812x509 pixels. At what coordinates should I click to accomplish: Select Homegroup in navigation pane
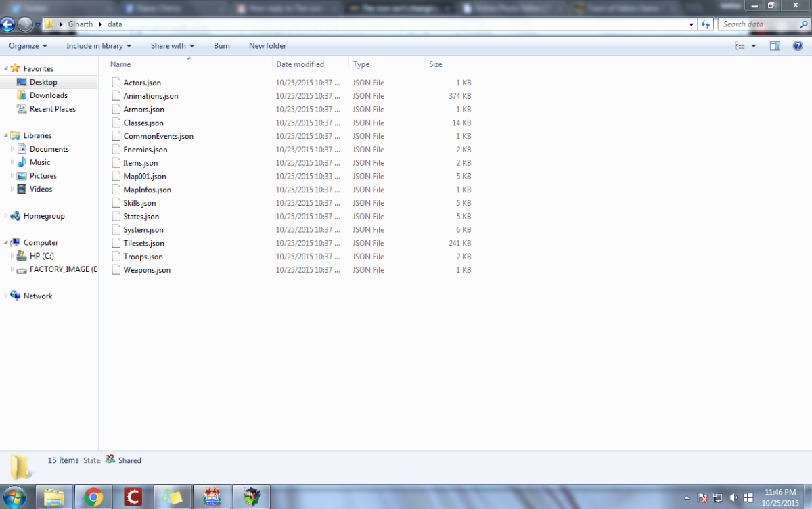click(44, 216)
